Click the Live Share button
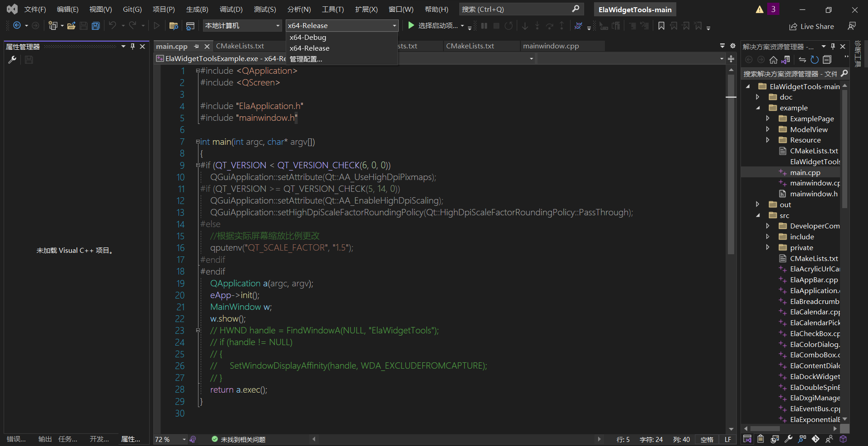Viewport: 868px width, 446px height. point(811,27)
